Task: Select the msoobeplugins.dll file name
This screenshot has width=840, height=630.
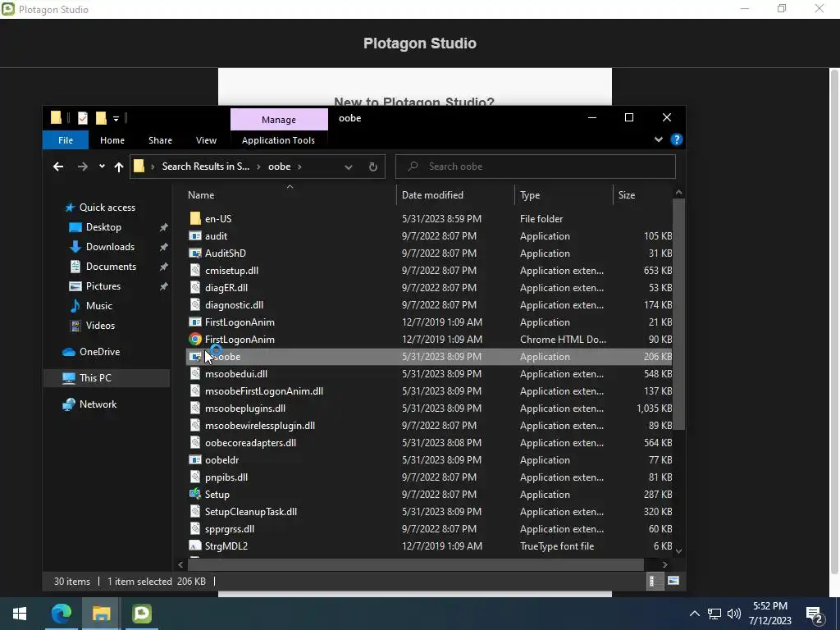Action: tap(244, 409)
